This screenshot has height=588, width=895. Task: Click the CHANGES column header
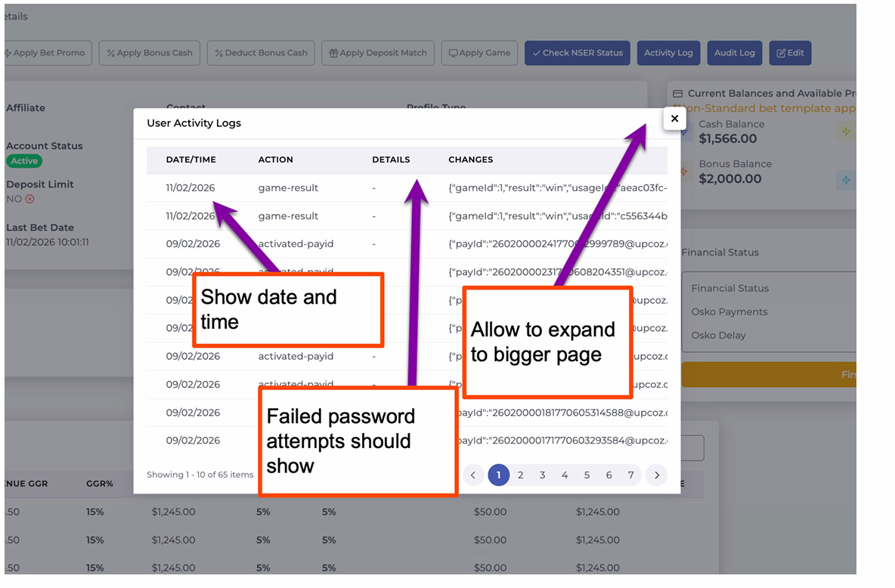click(470, 159)
